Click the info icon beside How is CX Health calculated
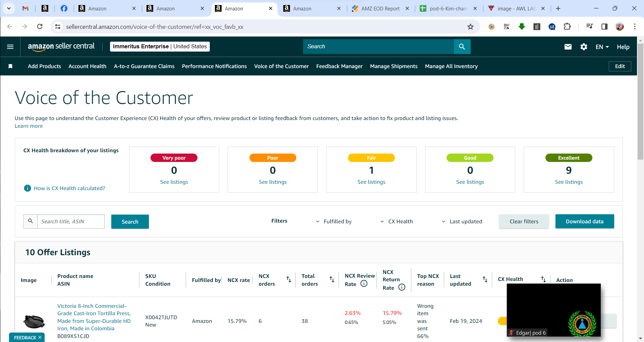644x342 pixels. point(27,188)
